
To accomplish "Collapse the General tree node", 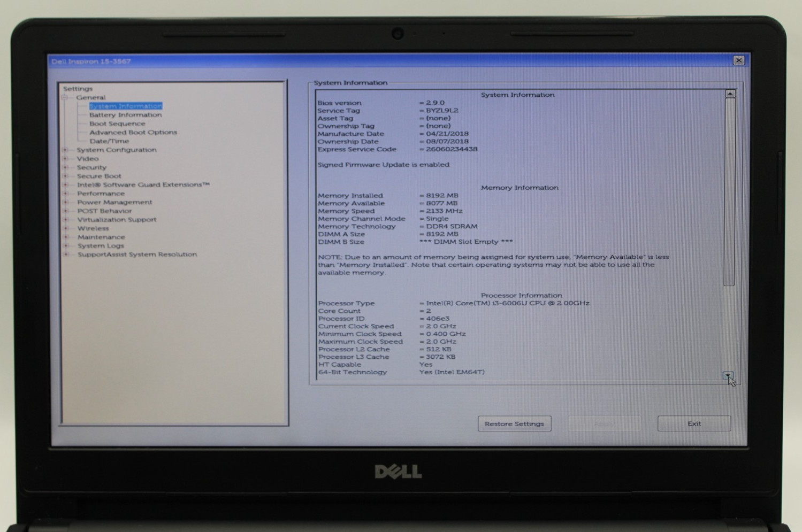I will click(x=65, y=97).
